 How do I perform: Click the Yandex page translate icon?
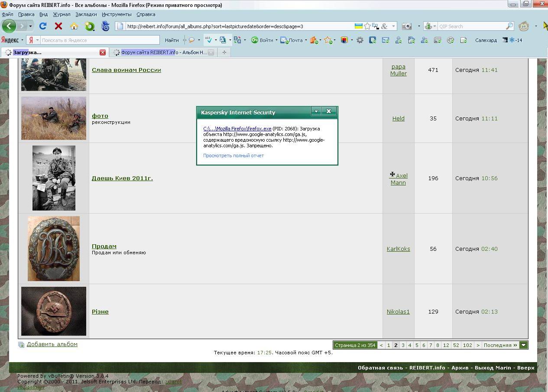(237, 40)
